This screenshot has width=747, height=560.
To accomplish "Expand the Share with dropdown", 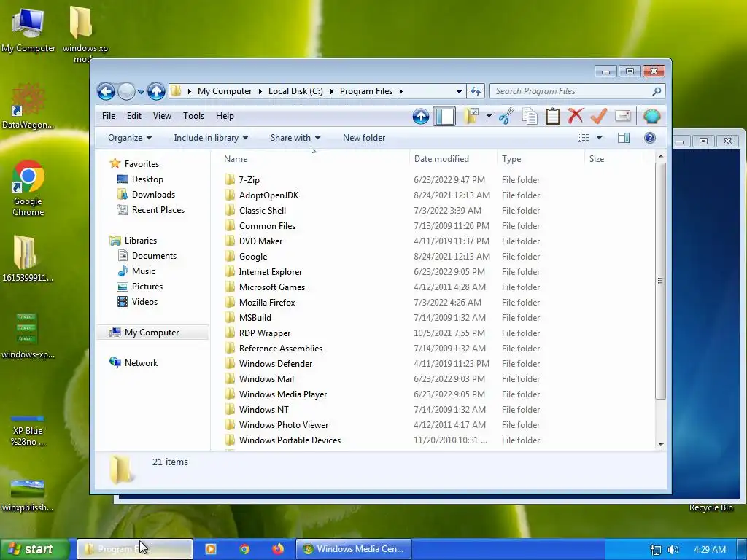I will 295,138.
